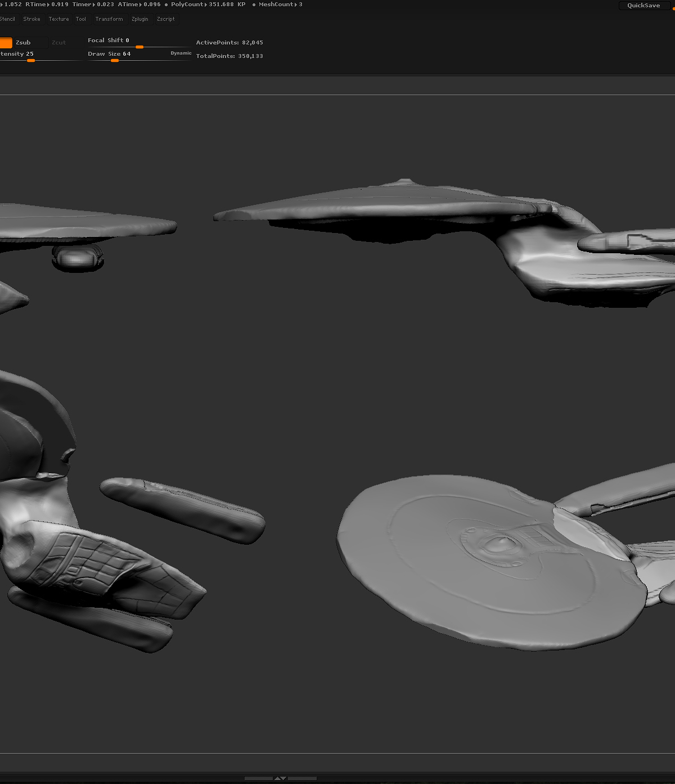Toggle Dynamic draw size
The image size is (675, 784).
point(181,53)
